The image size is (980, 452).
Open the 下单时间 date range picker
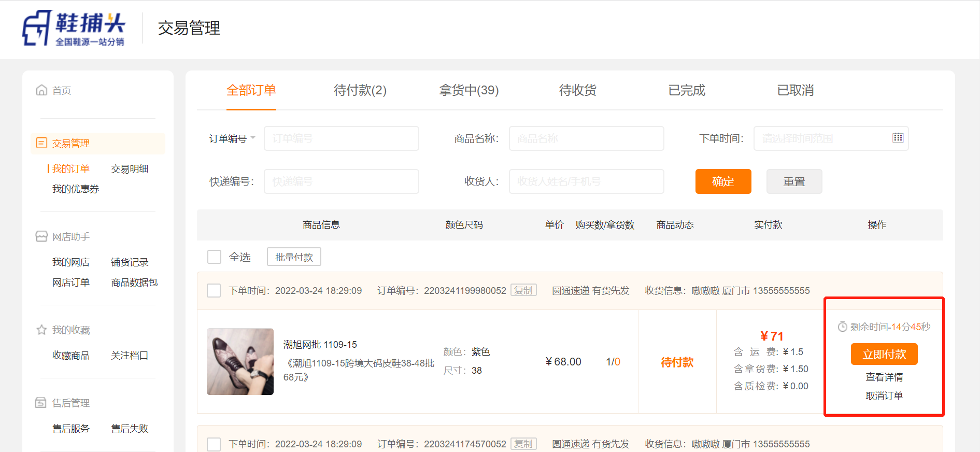point(824,138)
